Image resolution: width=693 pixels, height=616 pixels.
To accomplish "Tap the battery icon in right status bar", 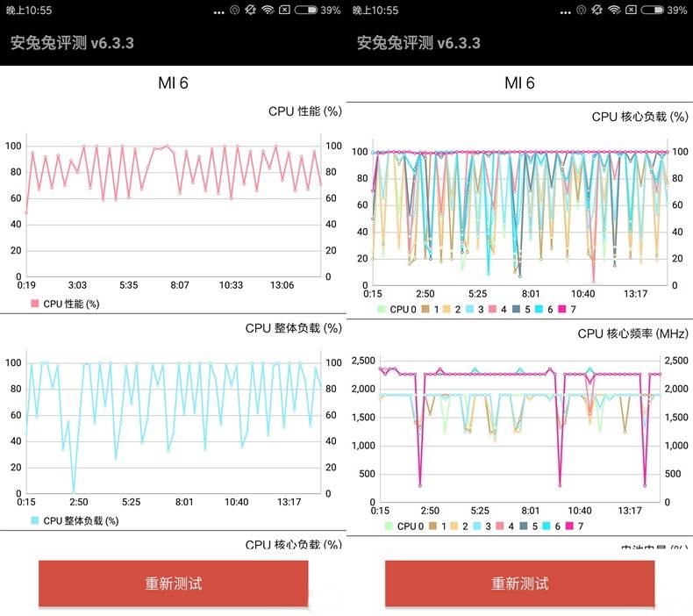I will click(x=652, y=11).
